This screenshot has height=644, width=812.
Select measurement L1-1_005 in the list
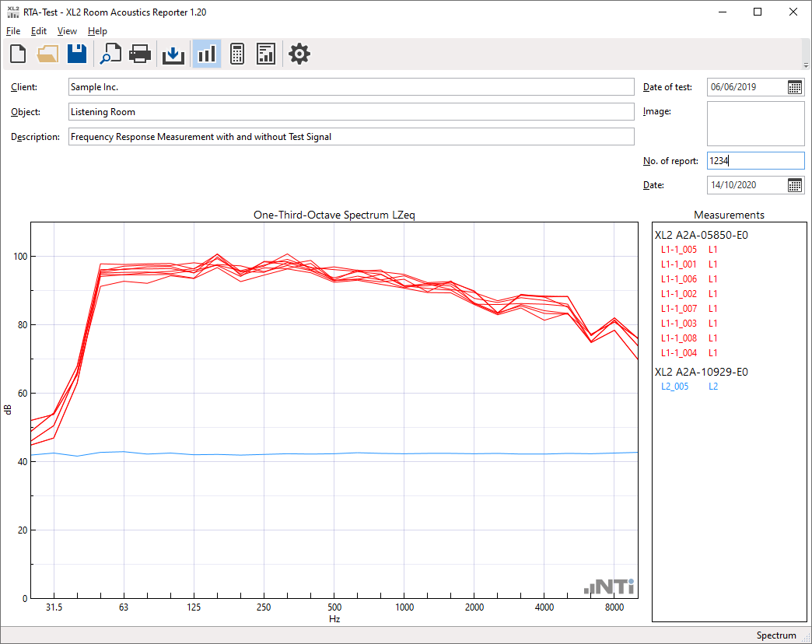tap(679, 250)
